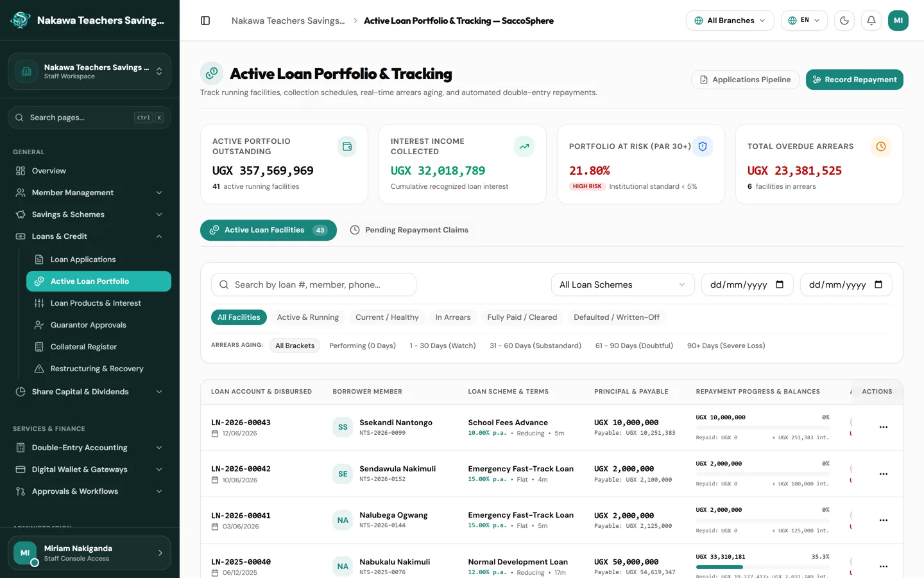
Task: Open actions menu for LN-2026-00041
Action: pyautogui.click(x=884, y=520)
